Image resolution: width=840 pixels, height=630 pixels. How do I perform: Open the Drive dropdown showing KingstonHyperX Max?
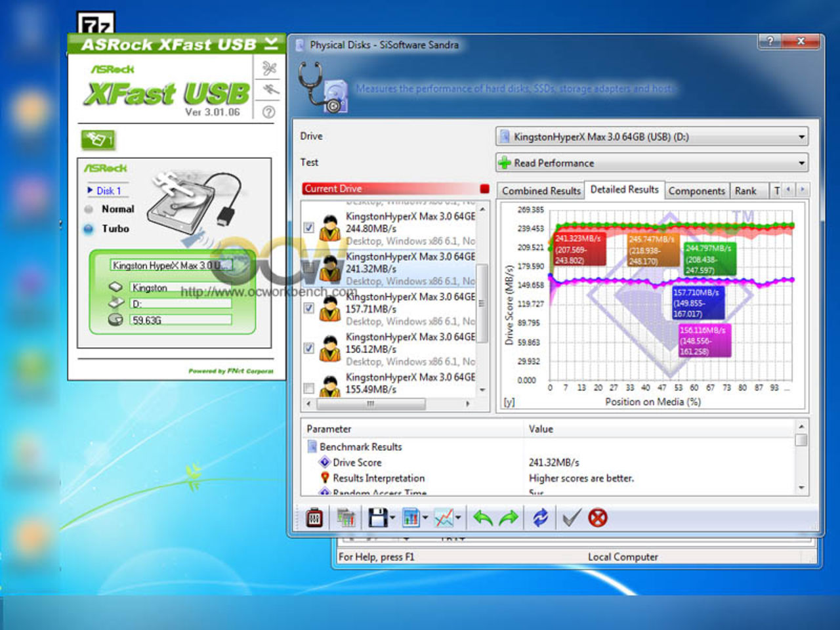801,137
